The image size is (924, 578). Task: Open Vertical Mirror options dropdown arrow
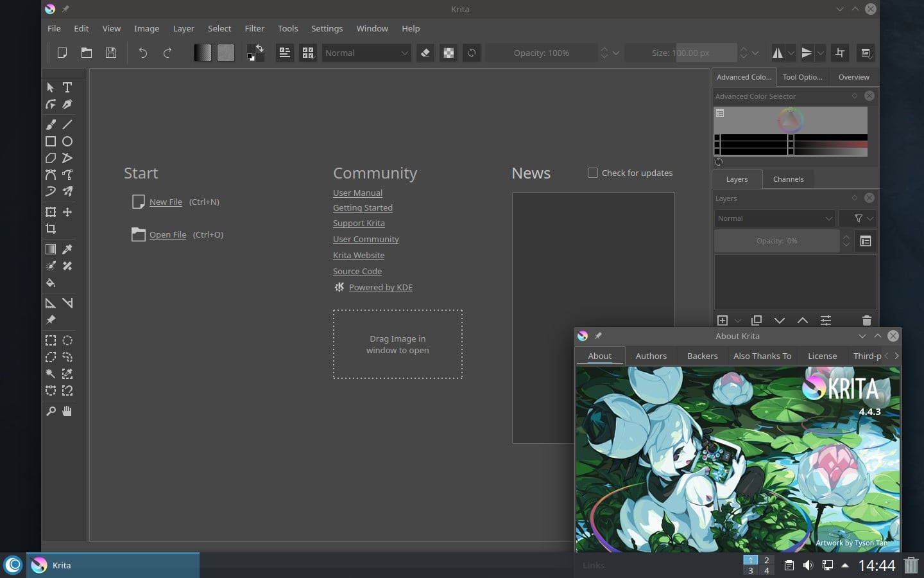click(821, 53)
